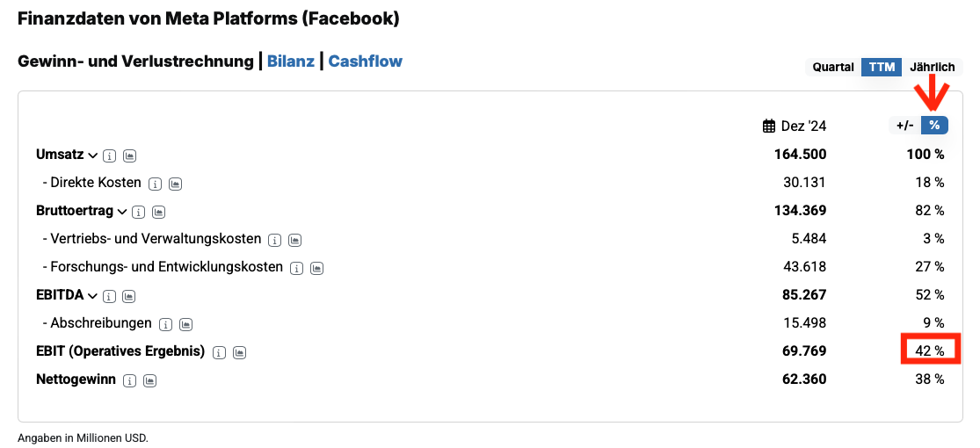The image size is (980, 448).
Task: Click the calendar icon next to Dez '24
Action: tap(769, 126)
